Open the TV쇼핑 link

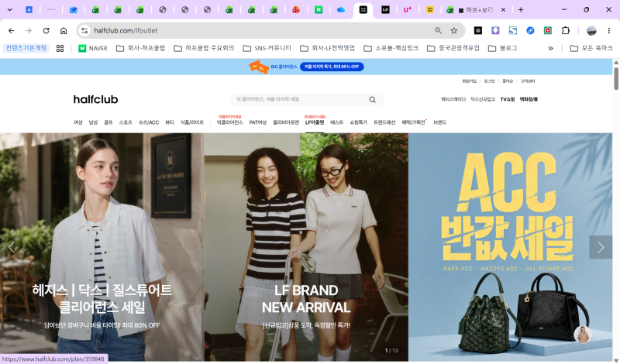[x=508, y=100]
